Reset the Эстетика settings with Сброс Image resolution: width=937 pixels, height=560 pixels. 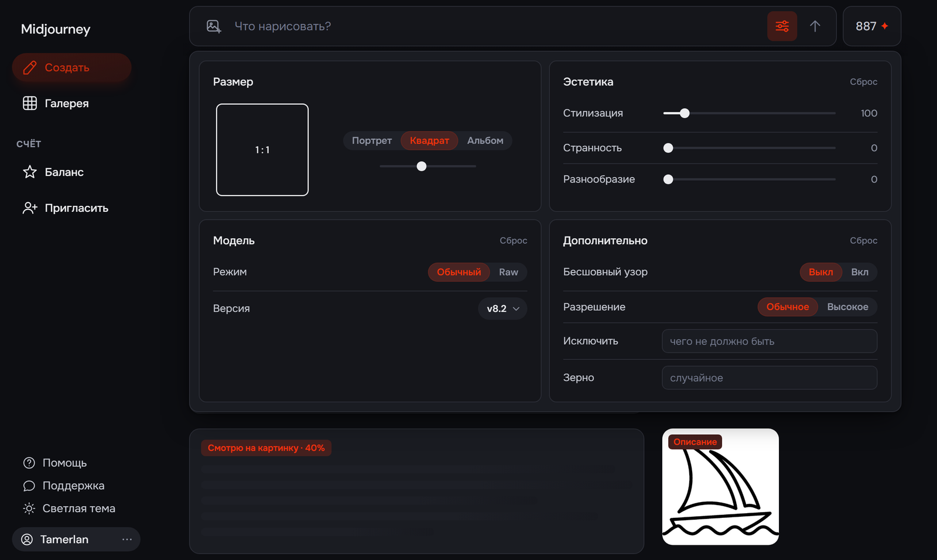pyautogui.click(x=863, y=82)
